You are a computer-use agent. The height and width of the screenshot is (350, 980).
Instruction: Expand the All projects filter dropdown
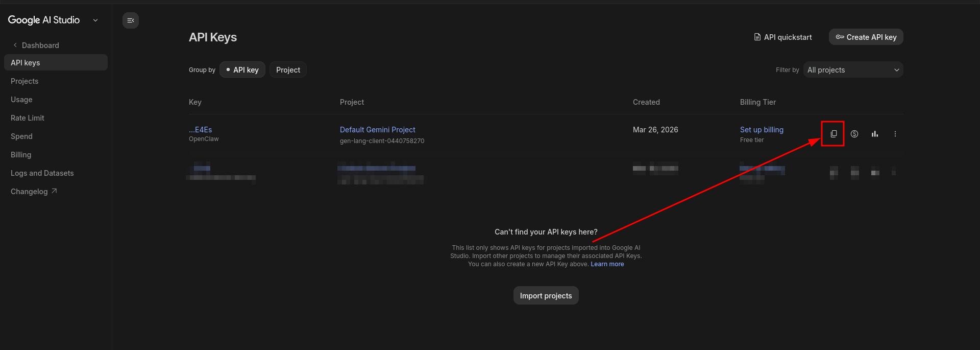point(853,70)
